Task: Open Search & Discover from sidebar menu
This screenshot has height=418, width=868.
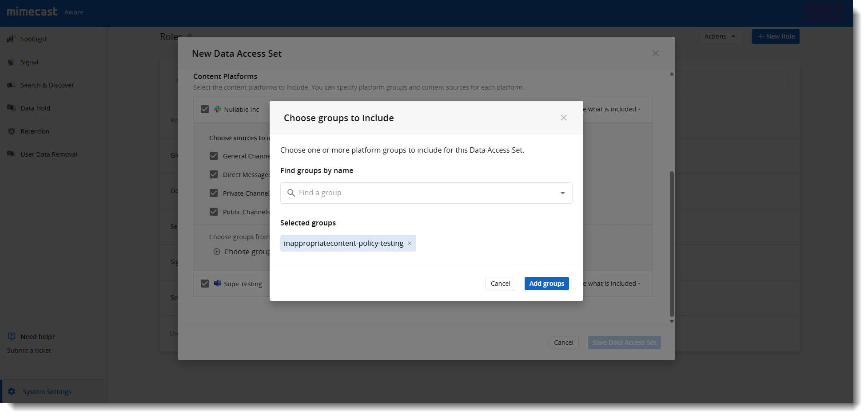Action: click(47, 85)
